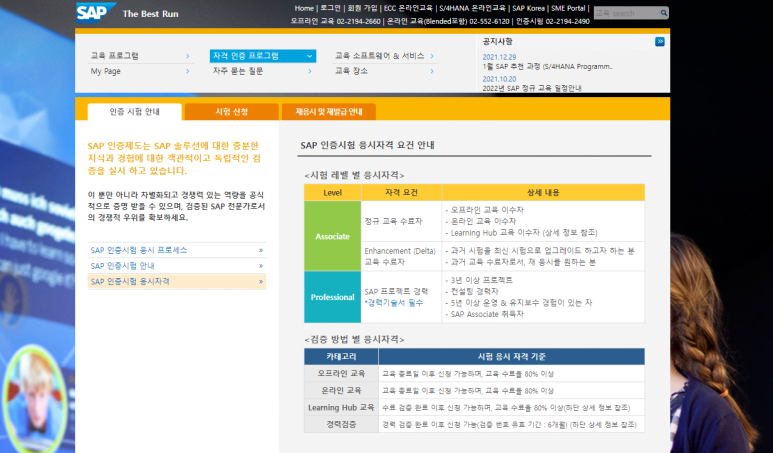Click the 오프라인 교육 category cell

[x=341, y=374]
